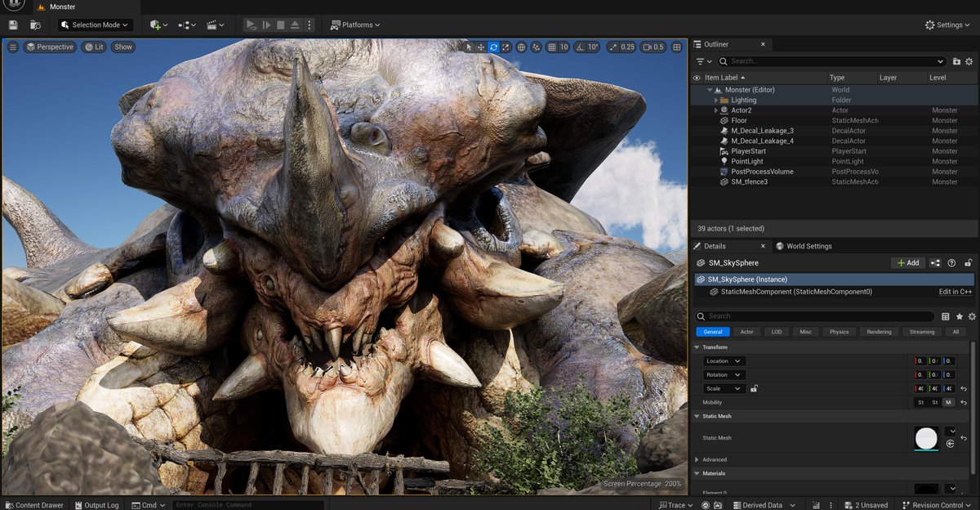Open the rotation snap 10° value
Viewport: 980px width, 510px height.
[594, 47]
